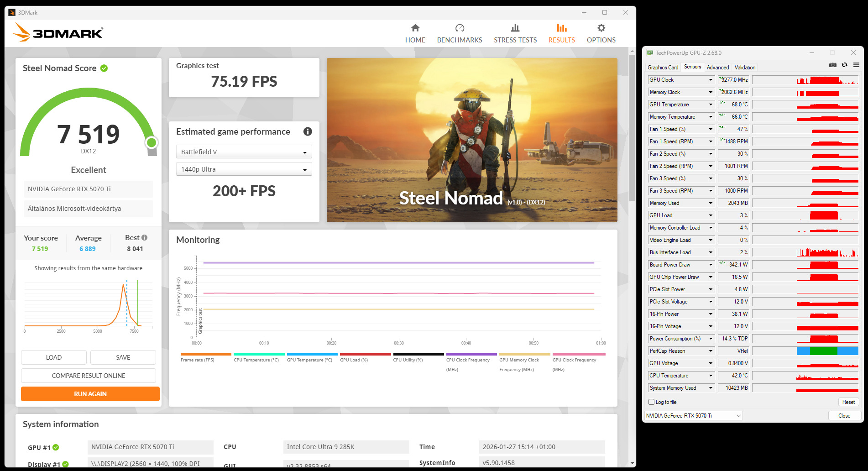Toggle GPU Clock Frequency legend series
This screenshot has width=868, height=471.
(579, 362)
